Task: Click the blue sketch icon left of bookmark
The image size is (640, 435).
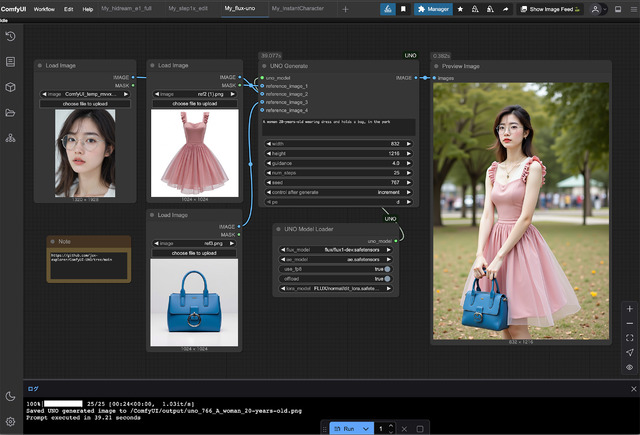Action: [x=388, y=9]
